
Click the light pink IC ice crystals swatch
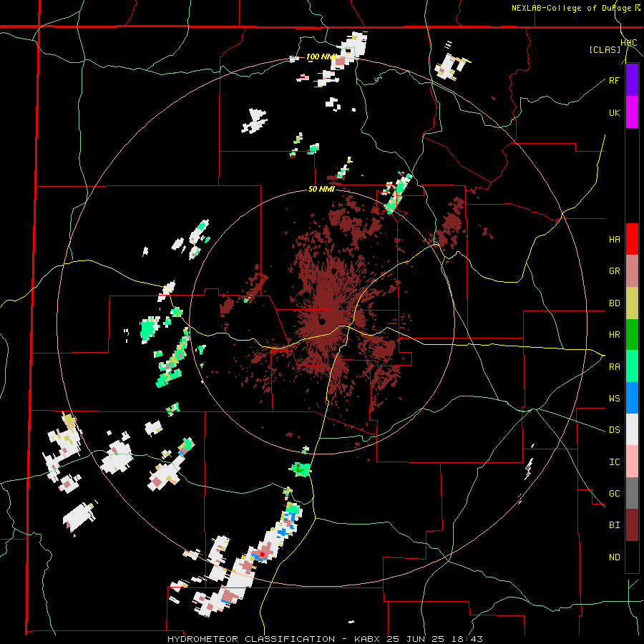coord(632,462)
